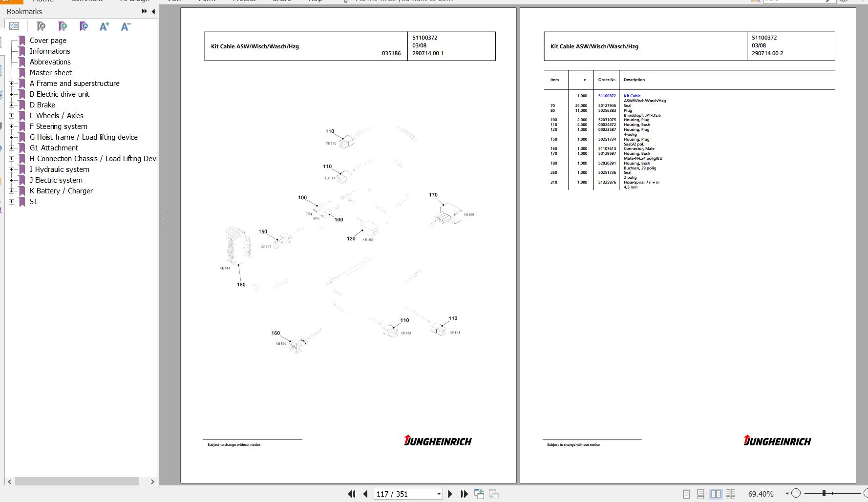
Task: Click bookmark icon beside Master sheet
Action: click(22, 73)
